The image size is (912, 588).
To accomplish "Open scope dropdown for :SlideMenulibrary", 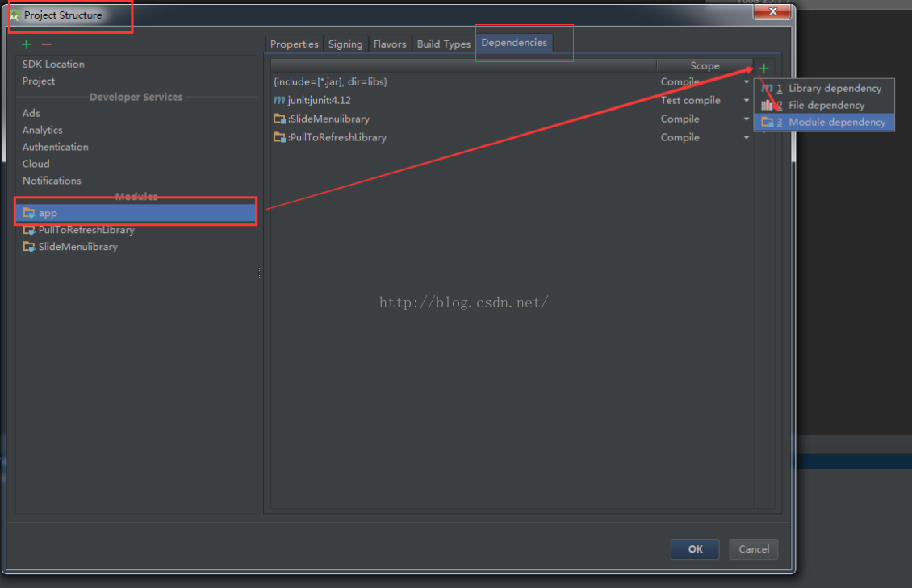I will coord(747,119).
